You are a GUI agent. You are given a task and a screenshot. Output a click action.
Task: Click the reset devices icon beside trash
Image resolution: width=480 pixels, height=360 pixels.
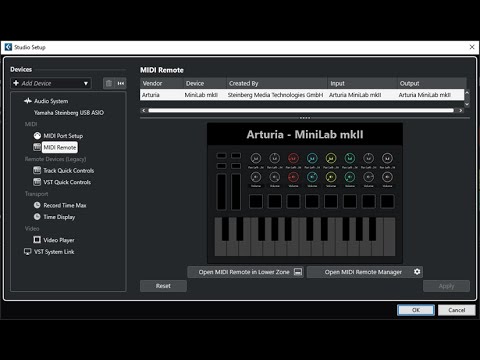(x=121, y=83)
